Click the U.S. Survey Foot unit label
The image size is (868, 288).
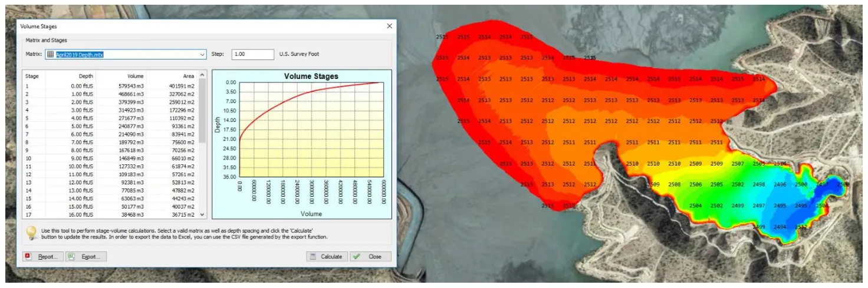(x=299, y=54)
